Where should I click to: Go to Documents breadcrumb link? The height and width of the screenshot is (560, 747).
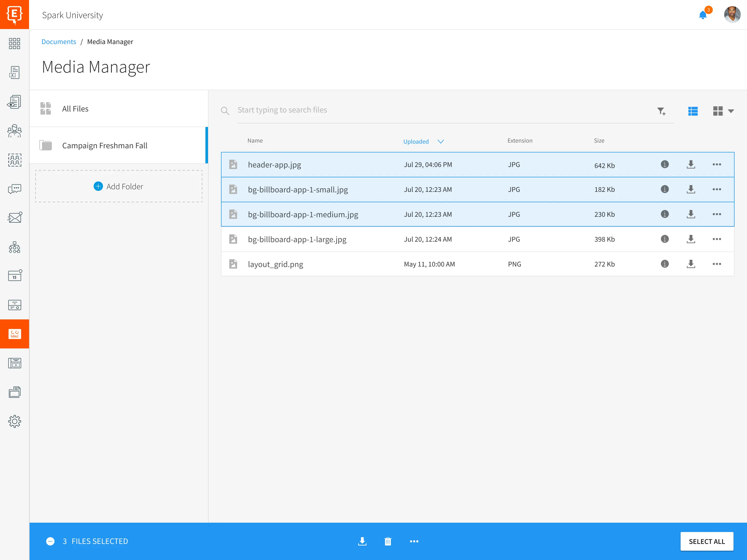point(59,41)
